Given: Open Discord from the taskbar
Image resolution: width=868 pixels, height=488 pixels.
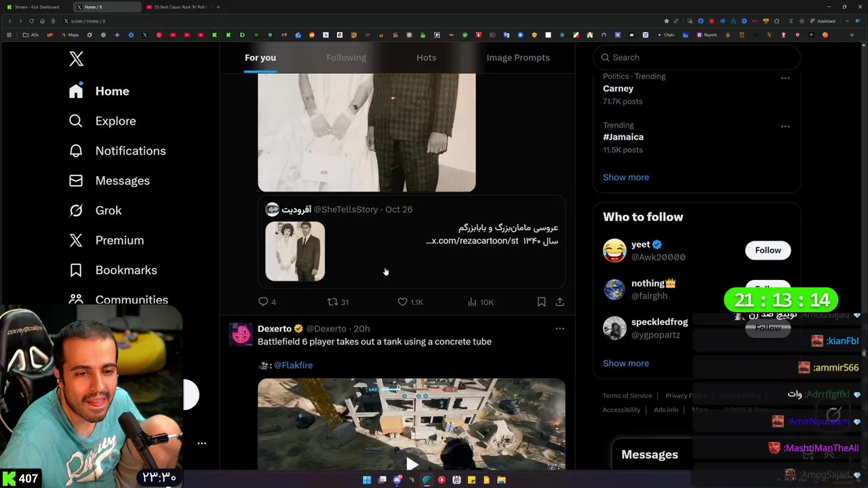Looking at the screenshot, I should [x=397, y=480].
